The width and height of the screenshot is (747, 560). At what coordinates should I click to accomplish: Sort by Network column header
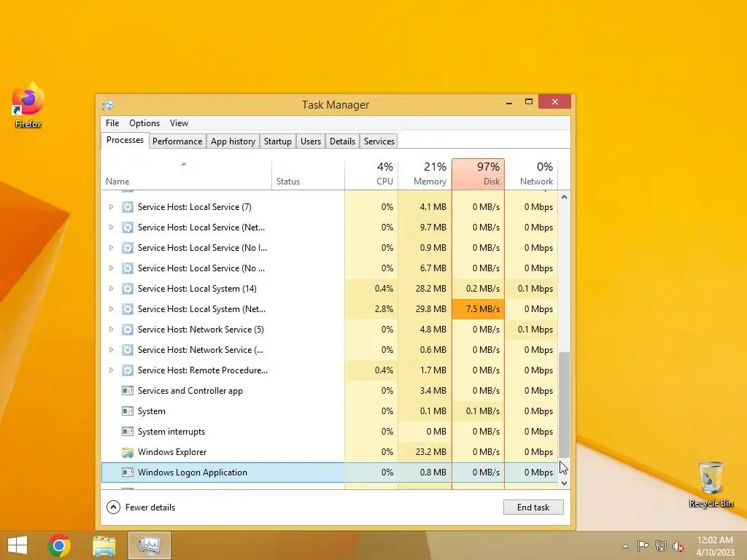531,174
